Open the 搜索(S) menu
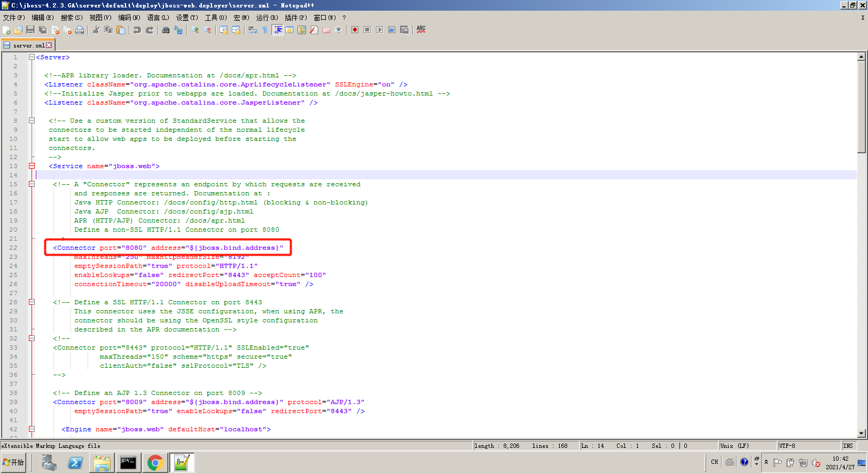The height and width of the screenshot is (474, 868). [72, 18]
